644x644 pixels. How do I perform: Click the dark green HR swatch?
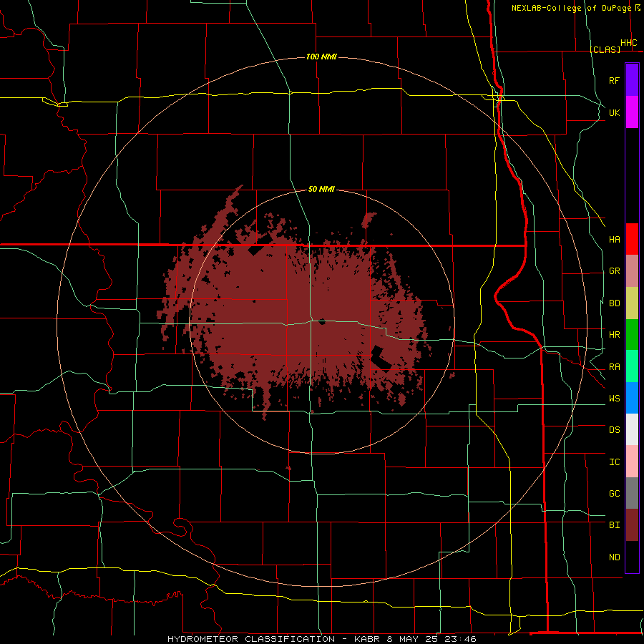point(632,335)
